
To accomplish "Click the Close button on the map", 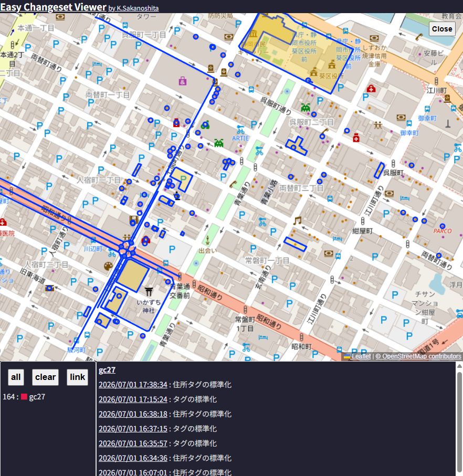I will (442, 29).
